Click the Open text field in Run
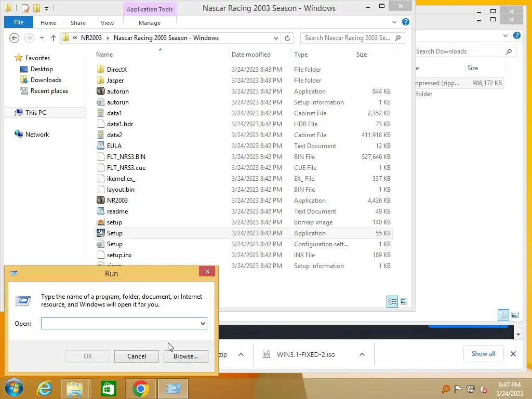 click(x=124, y=323)
